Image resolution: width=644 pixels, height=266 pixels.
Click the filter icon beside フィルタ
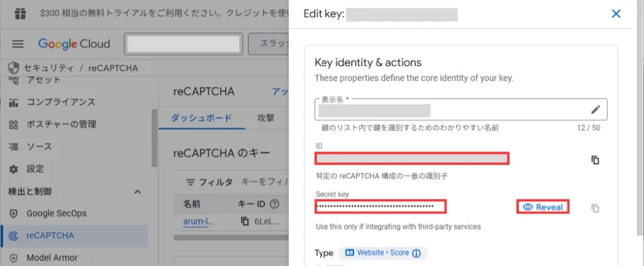[191, 182]
